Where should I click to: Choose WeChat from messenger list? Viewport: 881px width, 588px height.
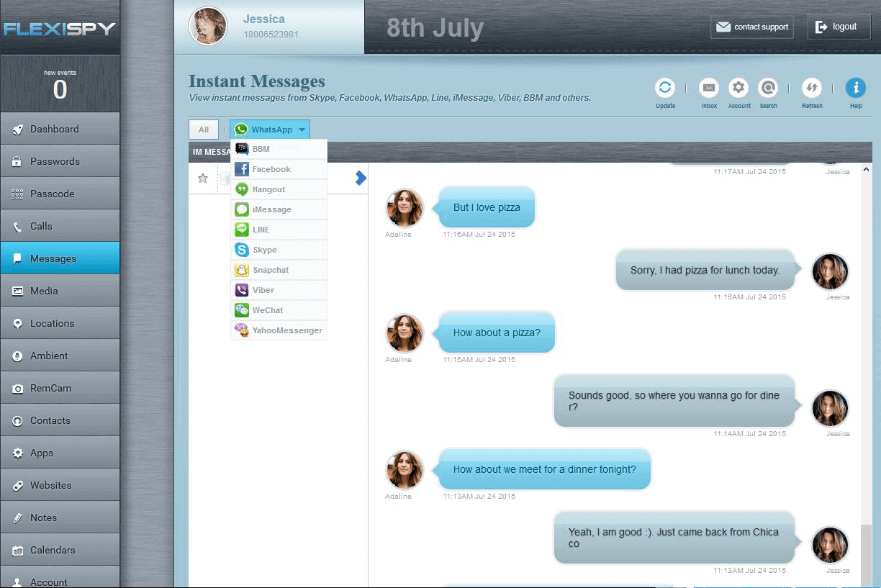279,310
